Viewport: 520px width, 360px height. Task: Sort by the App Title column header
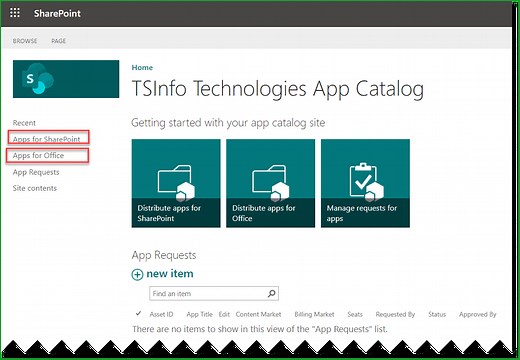199,314
